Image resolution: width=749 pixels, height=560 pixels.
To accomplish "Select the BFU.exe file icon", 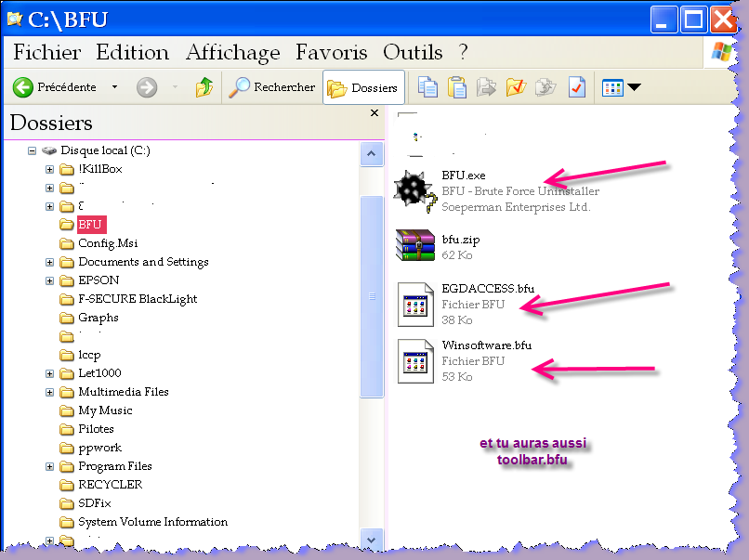I will 414,192.
